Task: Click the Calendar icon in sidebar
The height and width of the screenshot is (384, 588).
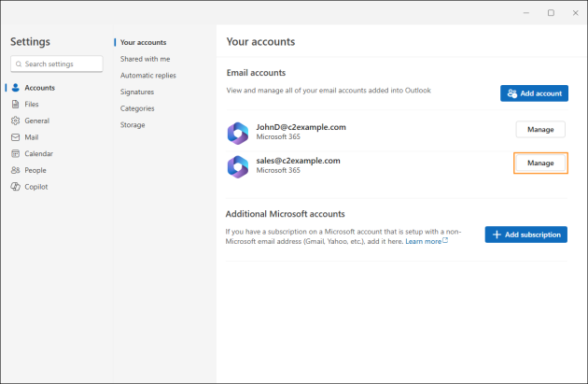Action: click(x=15, y=153)
